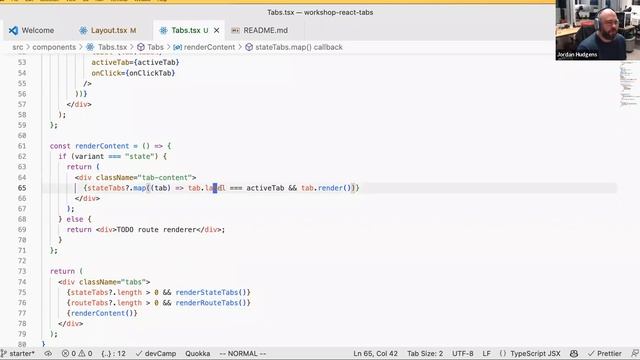The height and width of the screenshot is (360, 640).
Task: Change end of line sequence LF
Action: 487,353
